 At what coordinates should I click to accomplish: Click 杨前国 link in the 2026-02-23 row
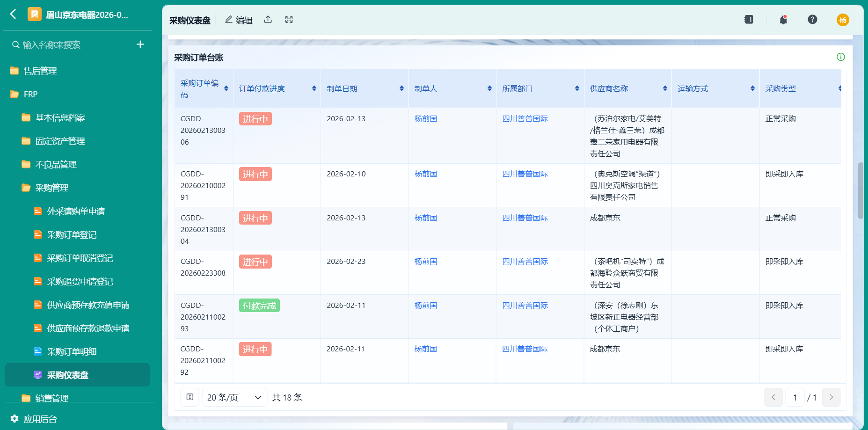(x=426, y=262)
